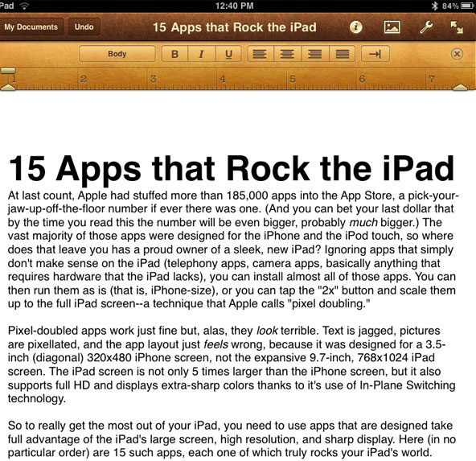476x461 pixels.
Task: Tap the first line indent marker
Action: point(8,71)
